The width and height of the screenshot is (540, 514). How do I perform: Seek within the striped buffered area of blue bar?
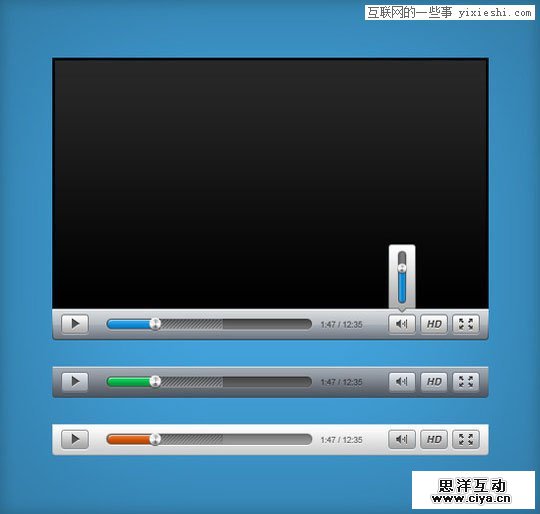click(x=192, y=324)
